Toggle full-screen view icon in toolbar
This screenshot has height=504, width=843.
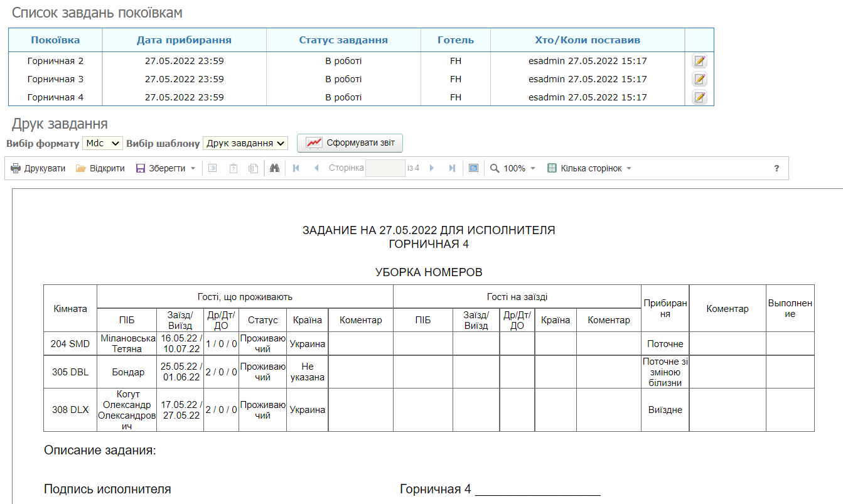click(473, 168)
